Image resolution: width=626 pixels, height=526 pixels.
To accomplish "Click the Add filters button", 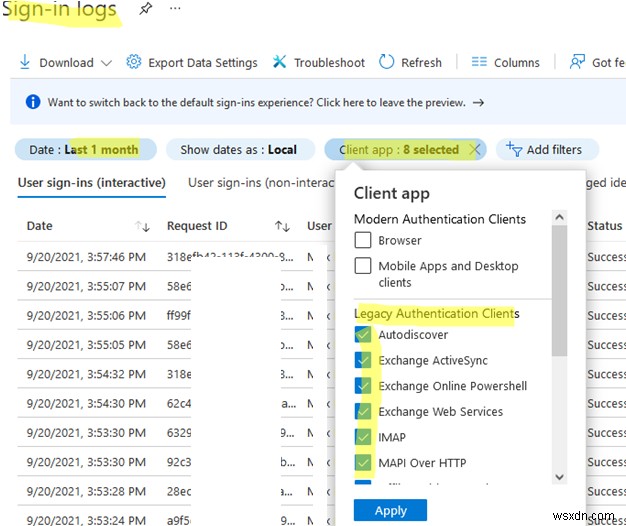I will tap(546, 150).
